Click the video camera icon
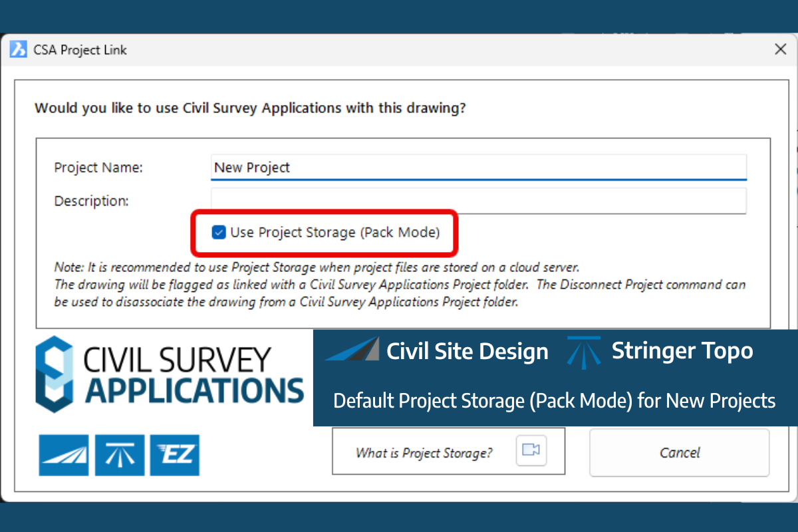The width and height of the screenshot is (798, 532). tap(531, 450)
